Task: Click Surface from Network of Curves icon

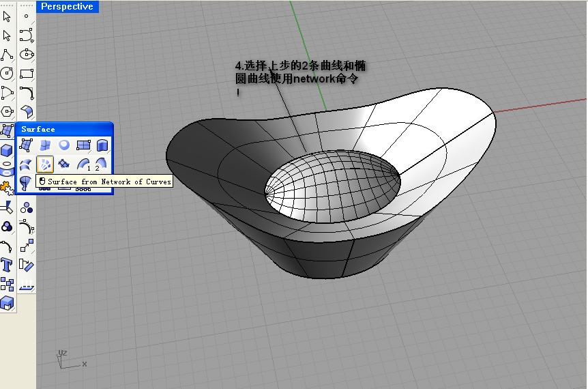Action: pos(45,164)
